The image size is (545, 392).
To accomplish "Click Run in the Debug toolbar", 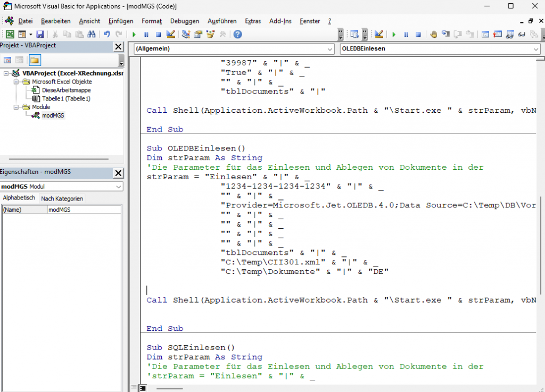I will point(394,34).
